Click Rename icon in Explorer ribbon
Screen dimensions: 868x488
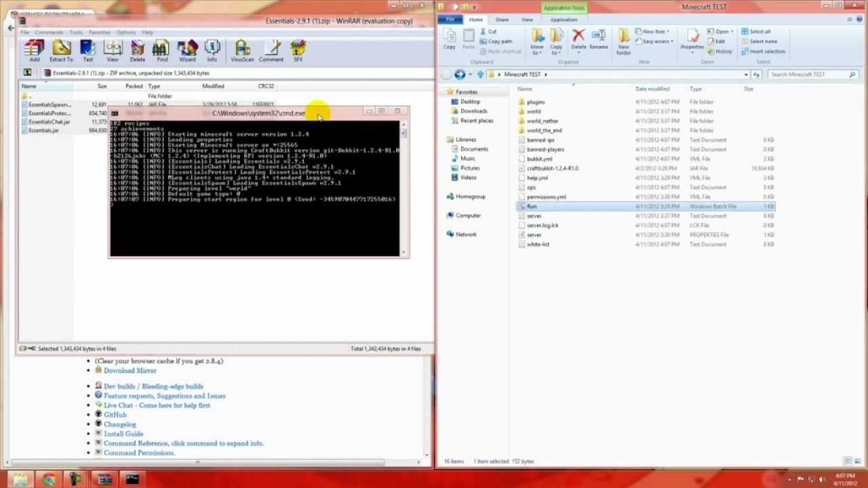pos(599,39)
